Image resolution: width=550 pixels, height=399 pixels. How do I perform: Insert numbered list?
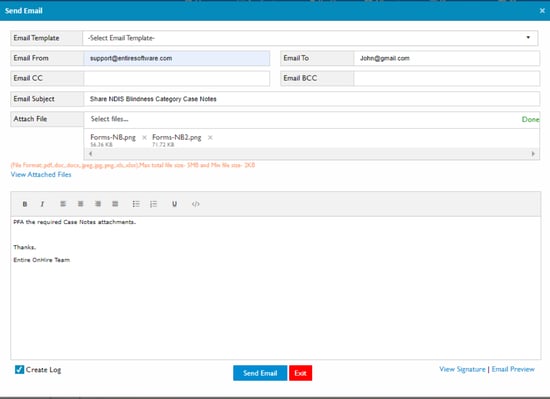(153, 204)
